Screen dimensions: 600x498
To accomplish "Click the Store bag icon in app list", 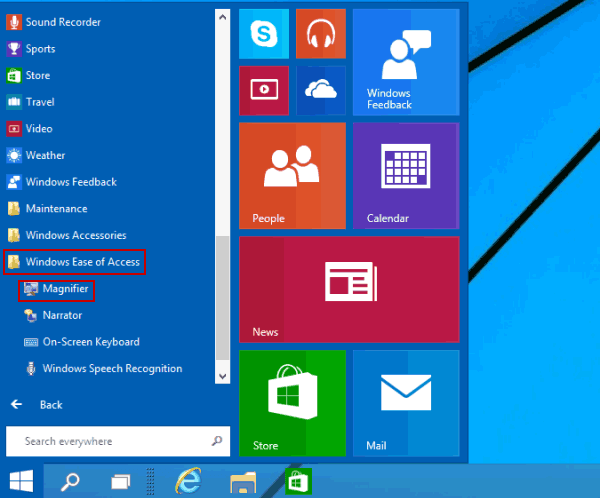I will (x=14, y=75).
